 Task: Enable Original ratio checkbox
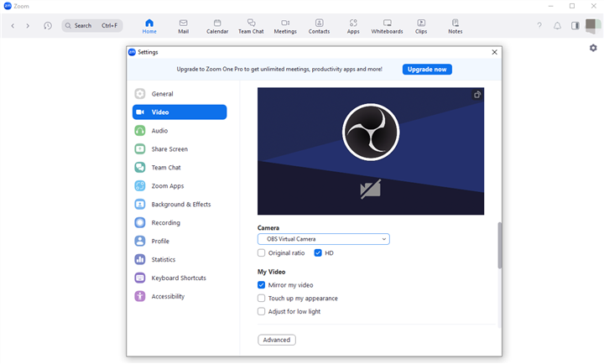click(x=261, y=253)
